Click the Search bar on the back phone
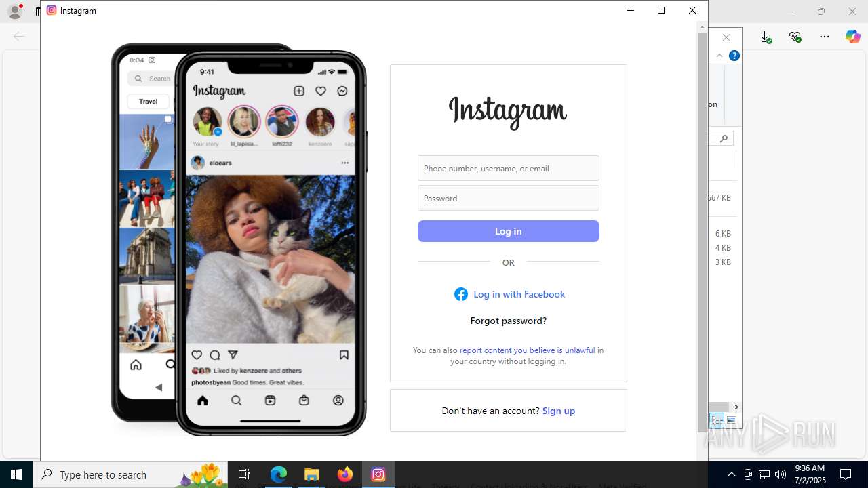The width and height of the screenshot is (868, 488). pos(152,79)
